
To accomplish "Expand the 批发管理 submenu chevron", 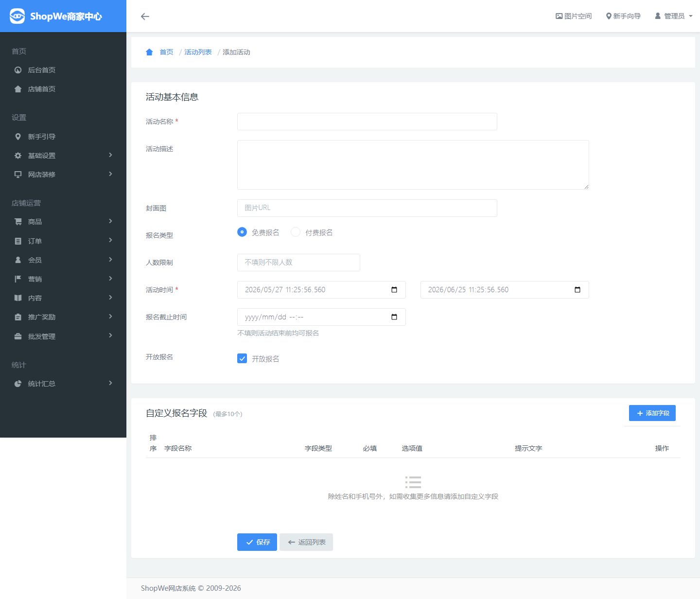I will (111, 335).
